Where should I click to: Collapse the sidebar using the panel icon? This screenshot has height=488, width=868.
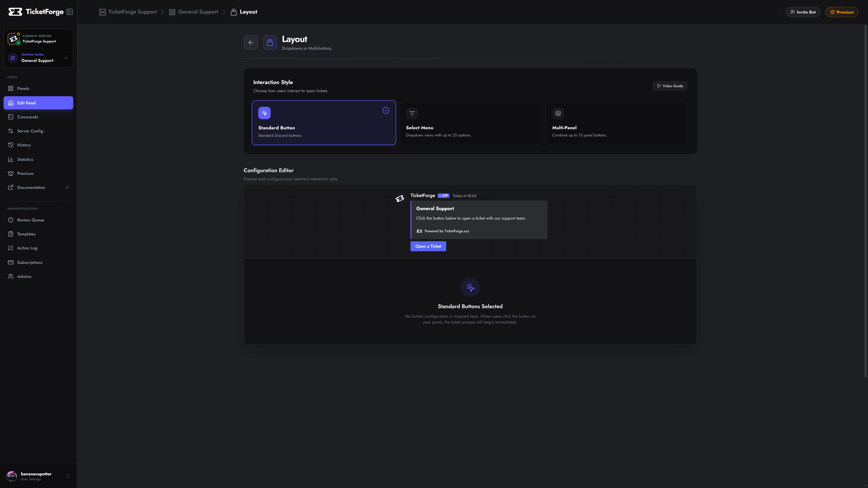(70, 12)
